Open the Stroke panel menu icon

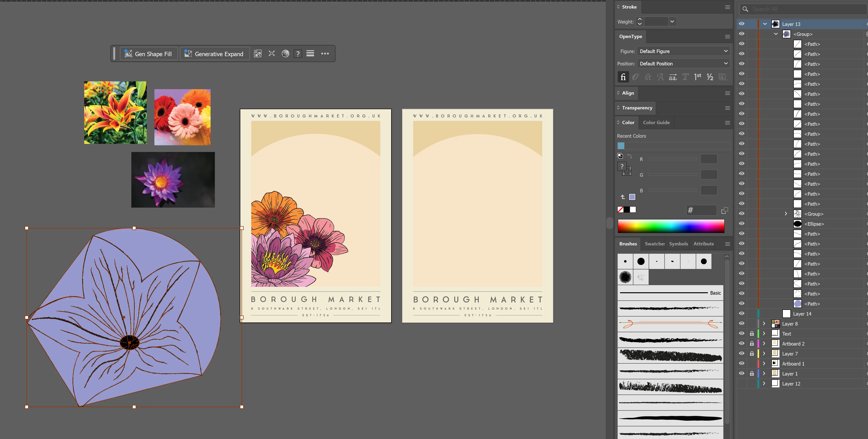click(727, 7)
